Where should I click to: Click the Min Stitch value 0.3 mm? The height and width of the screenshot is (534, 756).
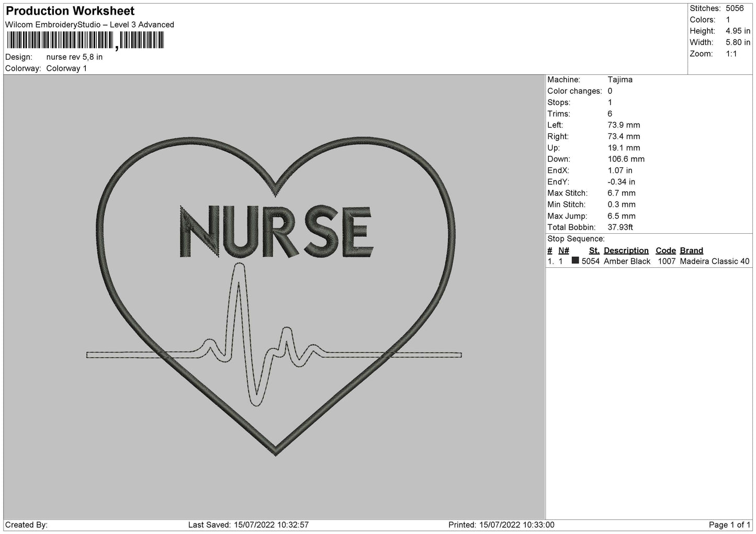pos(622,205)
